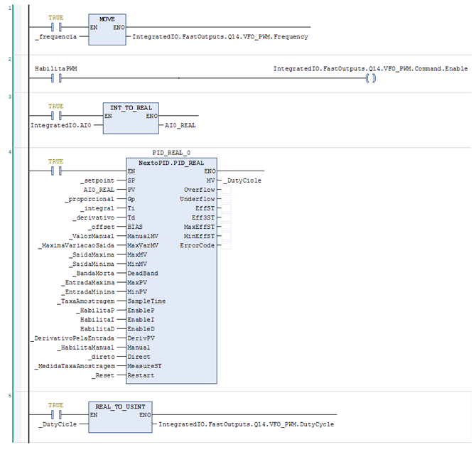This screenshot has width=476, height=452.
Task: Select the NextoPID.PID_REAL block header
Action: [x=173, y=162]
